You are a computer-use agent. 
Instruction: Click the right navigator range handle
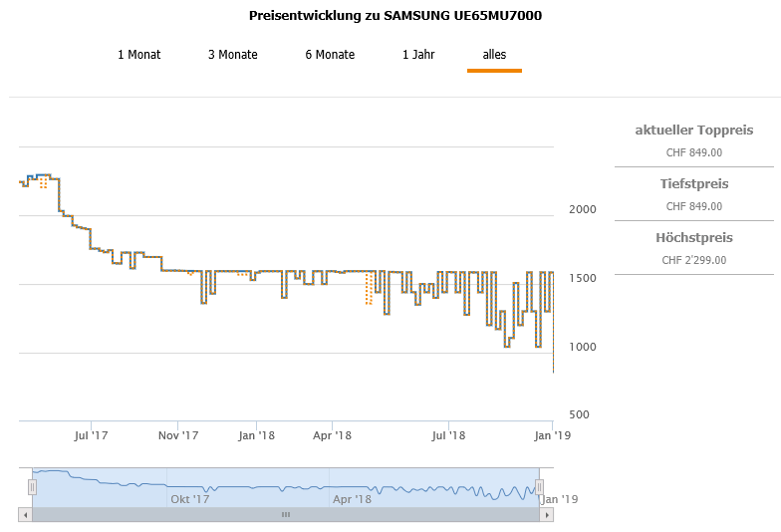tap(540, 487)
